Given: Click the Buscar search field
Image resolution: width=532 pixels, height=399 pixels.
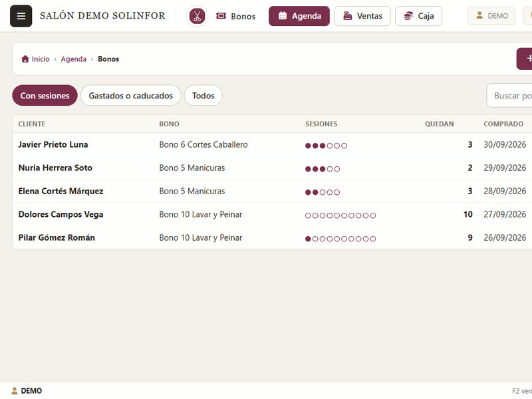Looking at the screenshot, I should (x=509, y=96).
